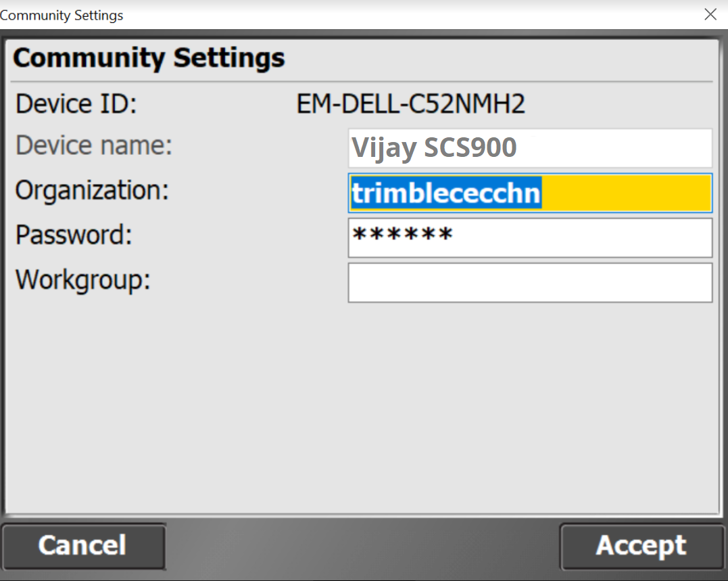Click the empty panel area below Workgroup

[362, 406]
